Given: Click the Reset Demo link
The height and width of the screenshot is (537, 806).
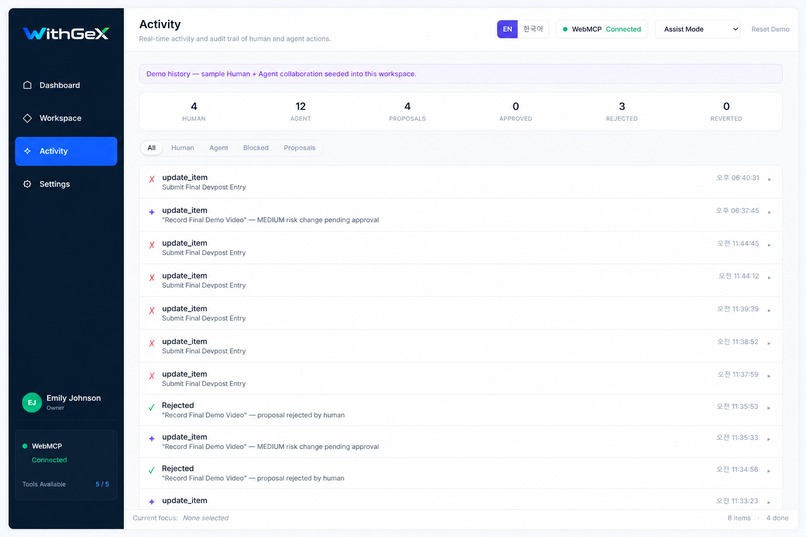Looking at the screenshot, I should tap(770, 29).
